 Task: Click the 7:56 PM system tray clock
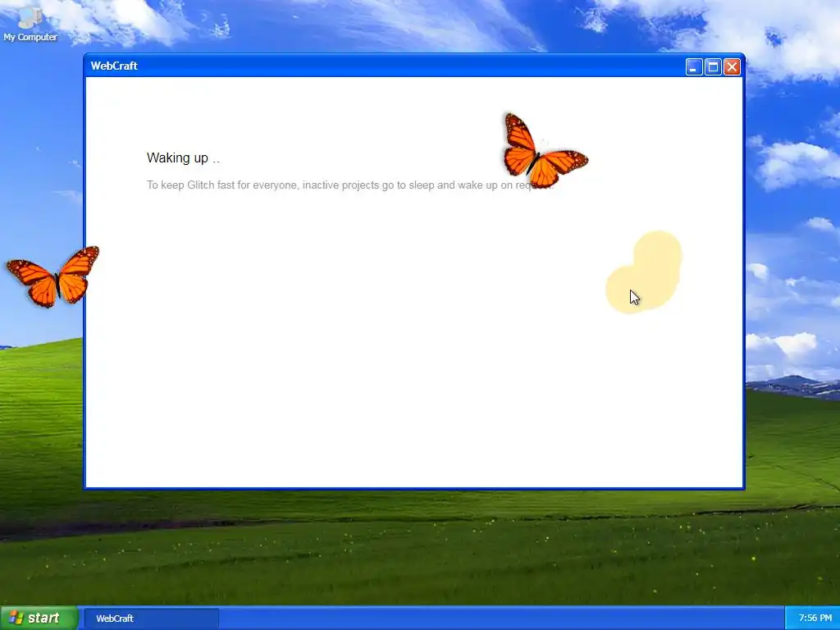(x=815, y=618)
